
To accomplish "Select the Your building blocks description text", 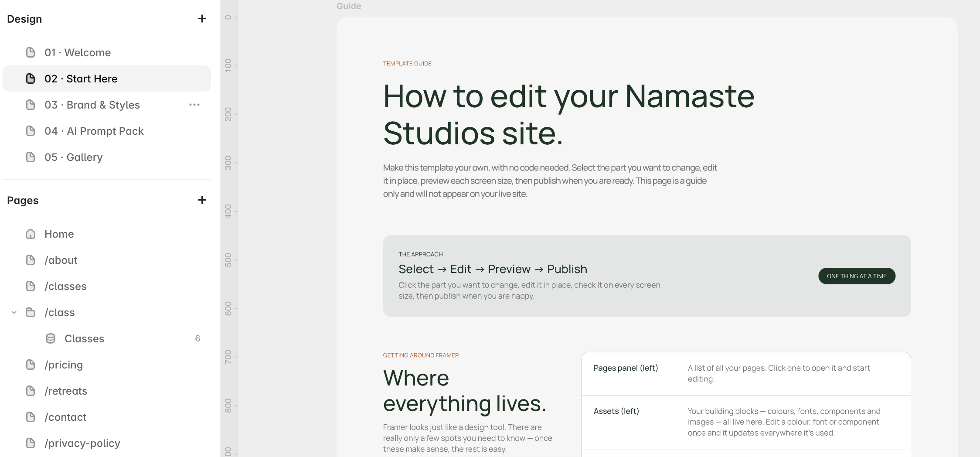I will (784, 422).
